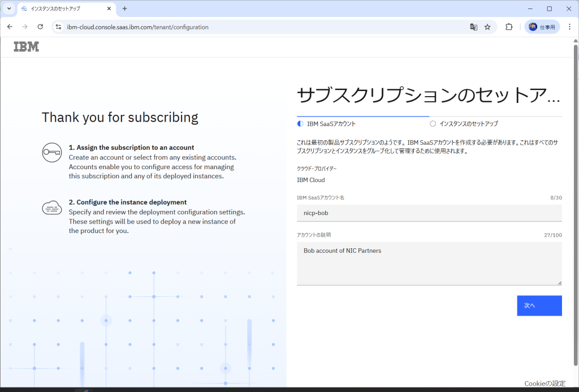Click '1. Assign the subscription to an account'
Image resolution: width=579 pixels, height=392 pixels.
[x=131, y=148]
